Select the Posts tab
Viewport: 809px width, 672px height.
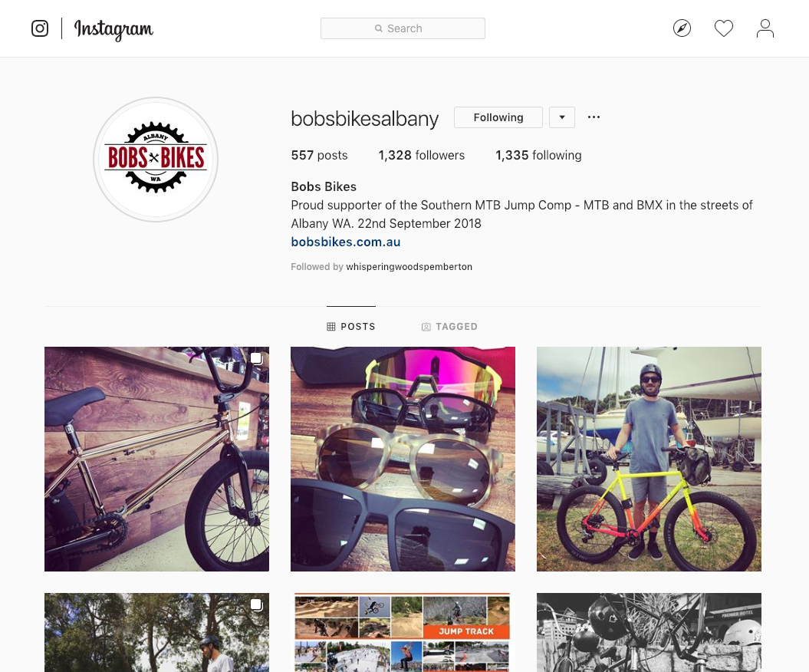click(351, 327)
